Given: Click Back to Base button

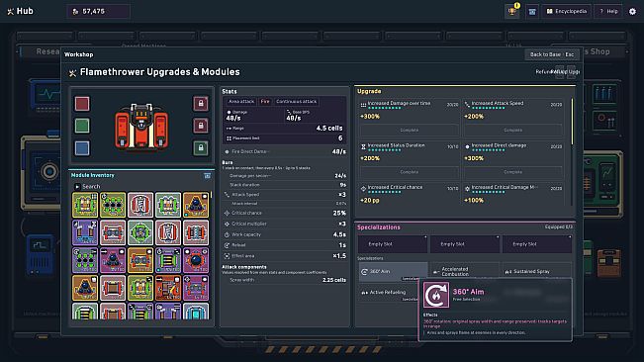Looking at the screenshot, I should pyautogui.click(x=552, y=54).
